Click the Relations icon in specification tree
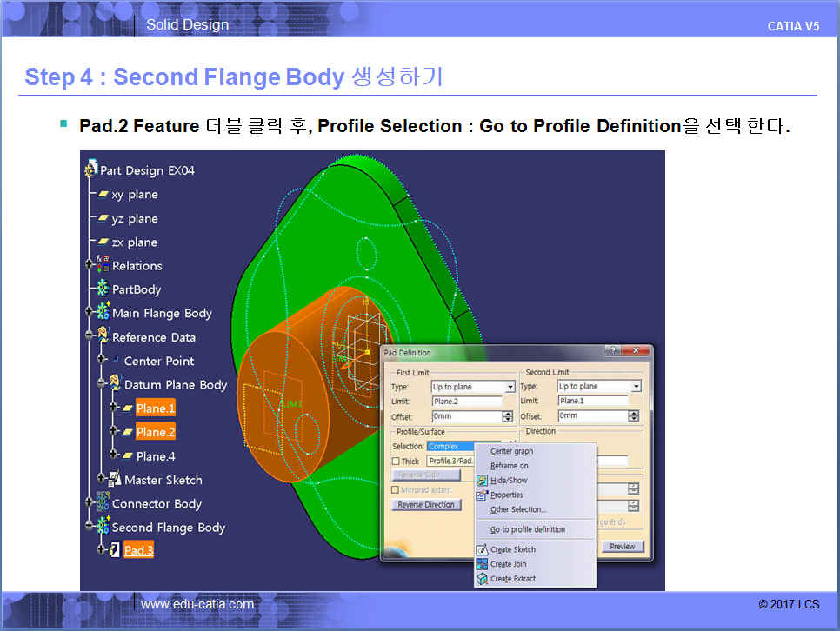This screenshot has width=840, height=631. click(x=102, y=265)
